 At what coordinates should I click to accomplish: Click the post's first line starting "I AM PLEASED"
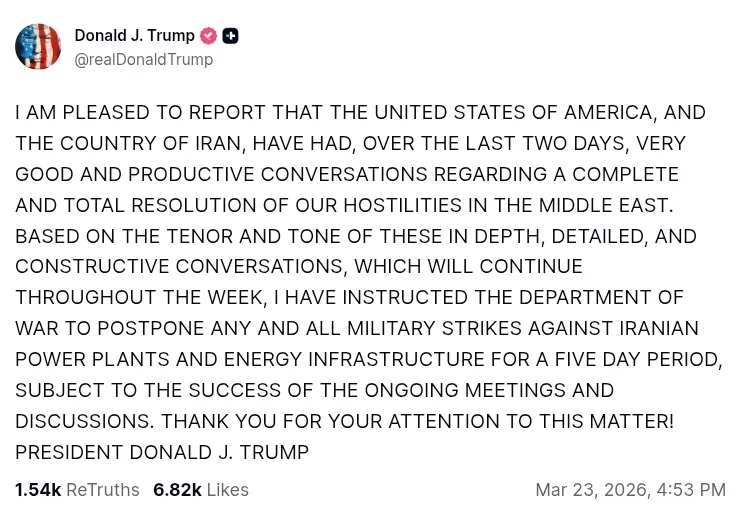click(x=360, y=113)
